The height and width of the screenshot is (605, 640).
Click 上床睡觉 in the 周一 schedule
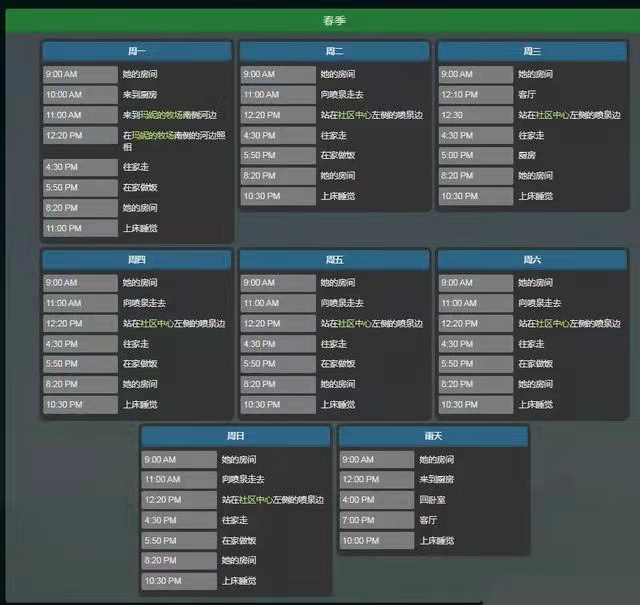click(x=140, y=228)
